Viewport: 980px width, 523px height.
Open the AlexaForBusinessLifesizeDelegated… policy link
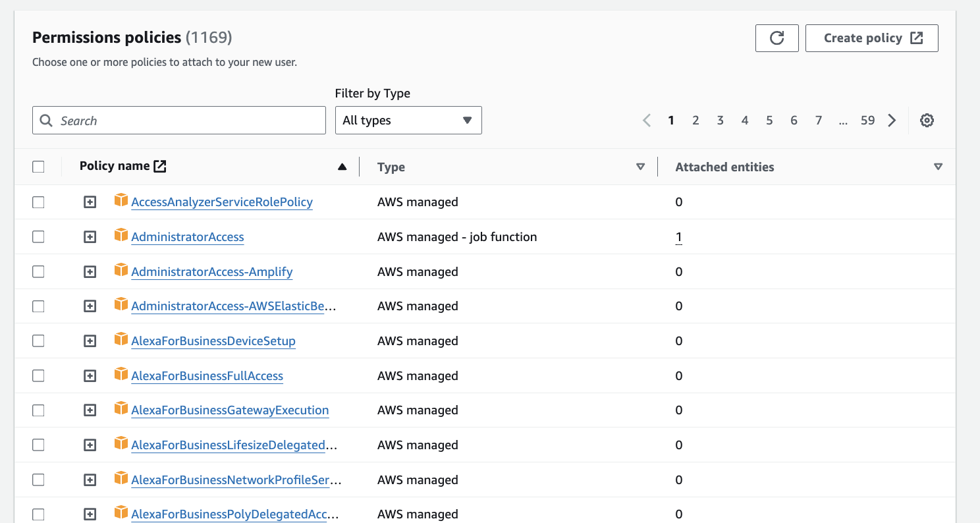(234, 445)
